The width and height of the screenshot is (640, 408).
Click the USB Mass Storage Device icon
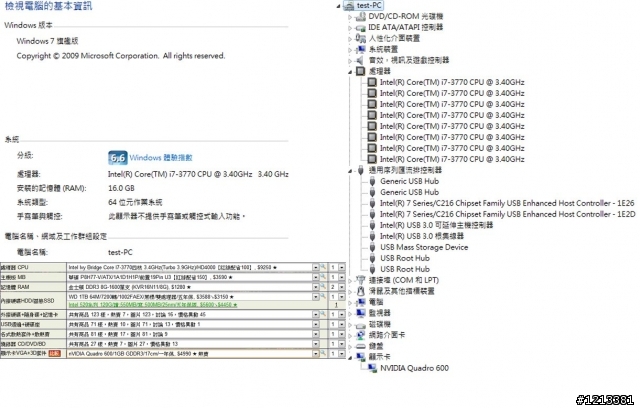coord(372,247)
